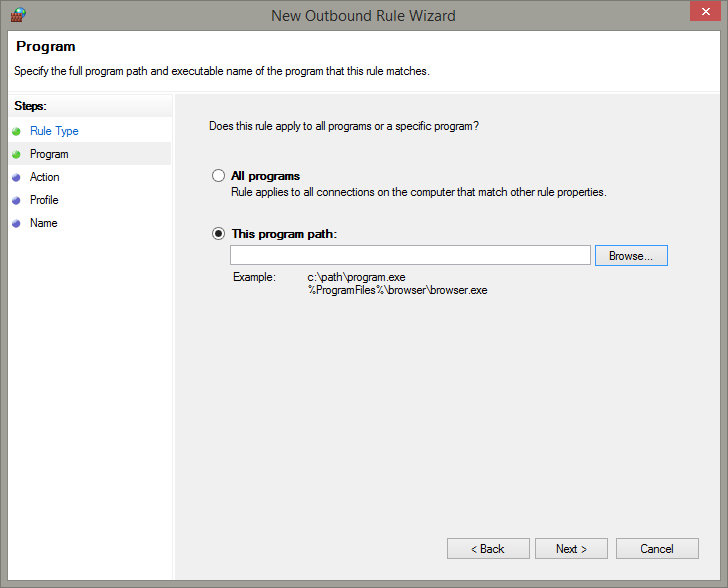The width and height of the screenshot is (728, 588).
Task: Click the Cancel button
Action: point(657,549)
